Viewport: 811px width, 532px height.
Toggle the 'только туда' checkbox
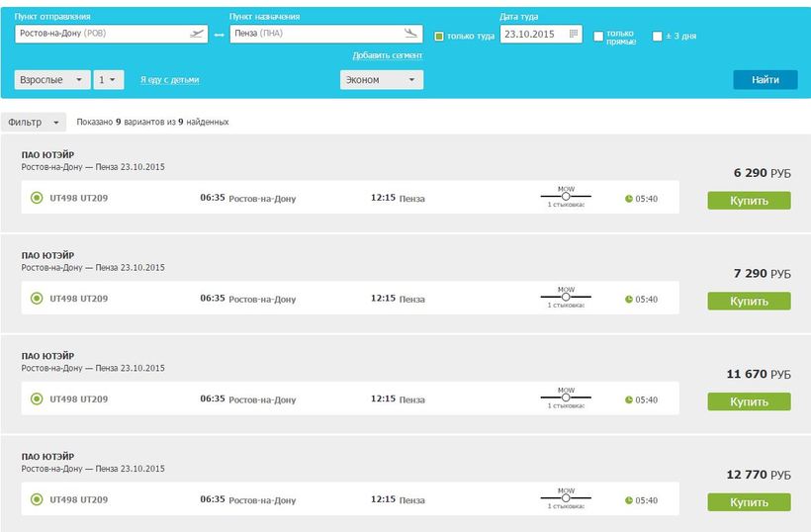click(x=440, y=37)
